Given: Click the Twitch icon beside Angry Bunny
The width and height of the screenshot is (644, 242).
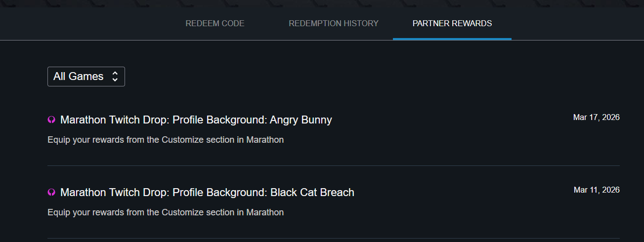Looking at the screenshot, I should coord(51,120).
